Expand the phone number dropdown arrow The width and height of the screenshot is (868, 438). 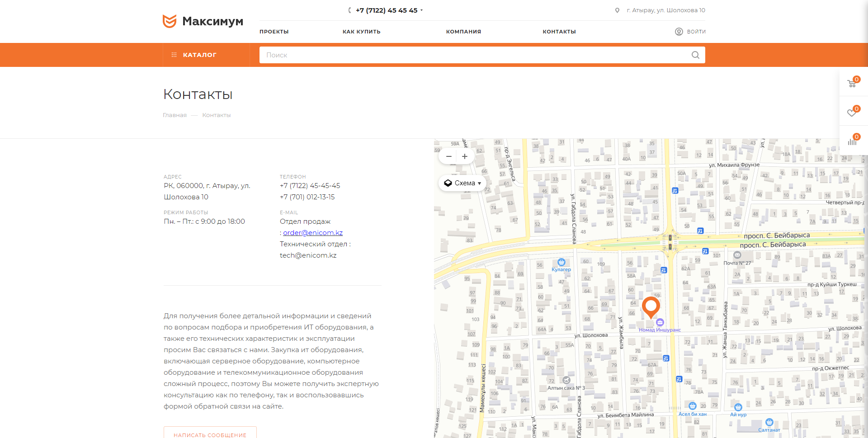[x=422, y=10]
